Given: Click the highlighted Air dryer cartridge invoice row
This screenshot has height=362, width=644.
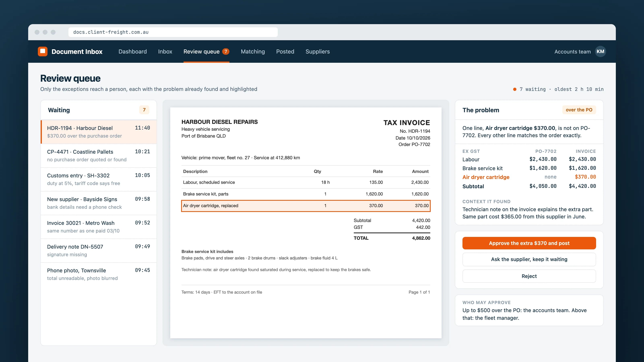Looking at the screenshot, I should (306, 206).
